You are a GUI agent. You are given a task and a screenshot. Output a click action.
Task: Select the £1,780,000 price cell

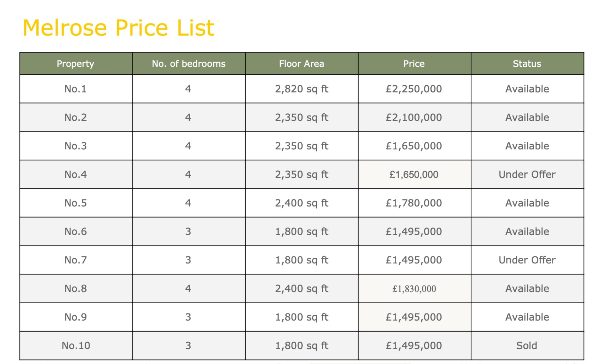(414, 203)
